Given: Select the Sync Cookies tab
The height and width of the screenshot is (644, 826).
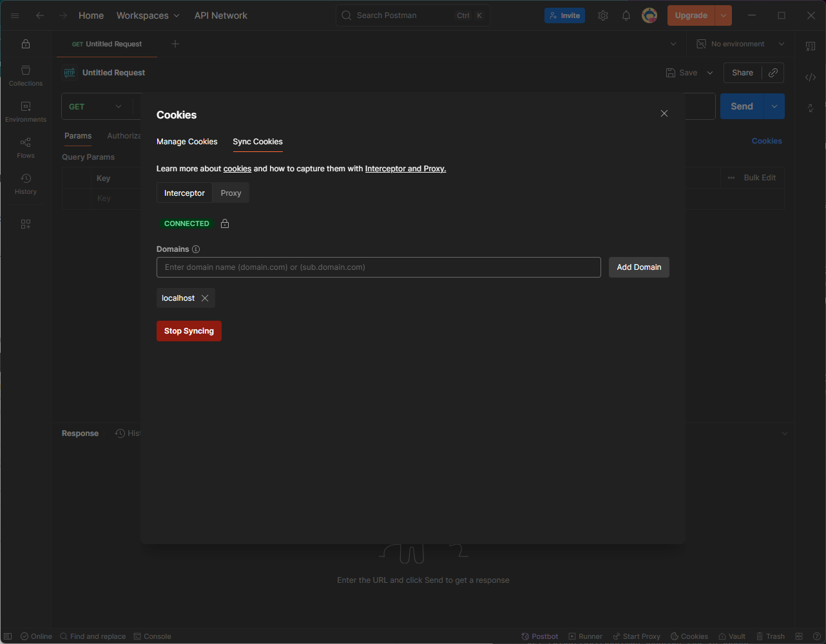Looking at the screenshot, I should point(258,142).
